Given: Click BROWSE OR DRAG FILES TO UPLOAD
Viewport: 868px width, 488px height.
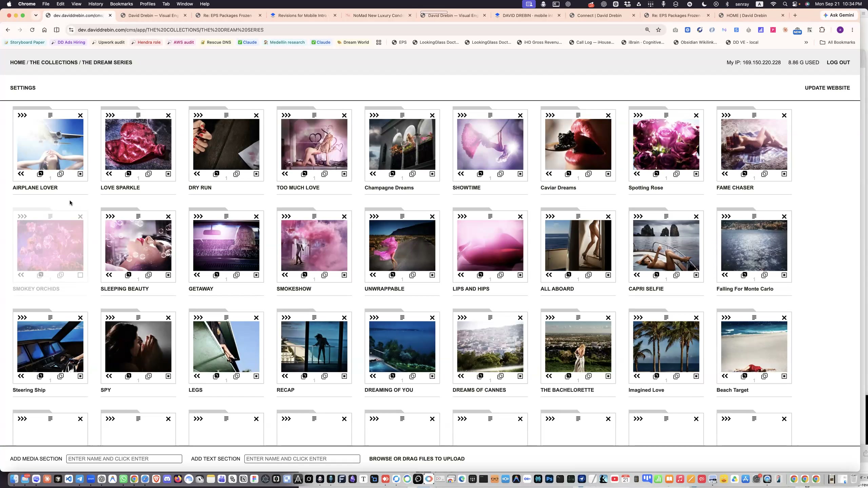Looking at the screenshot, I should pyautogui.click(x=417, y=459).
